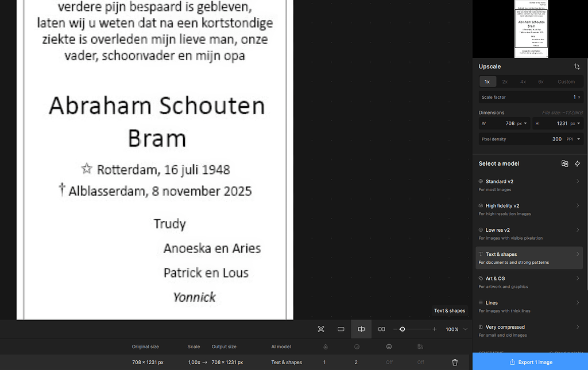Select the High fidelity v2 model
588x370 pixels.
pos(529,209)
